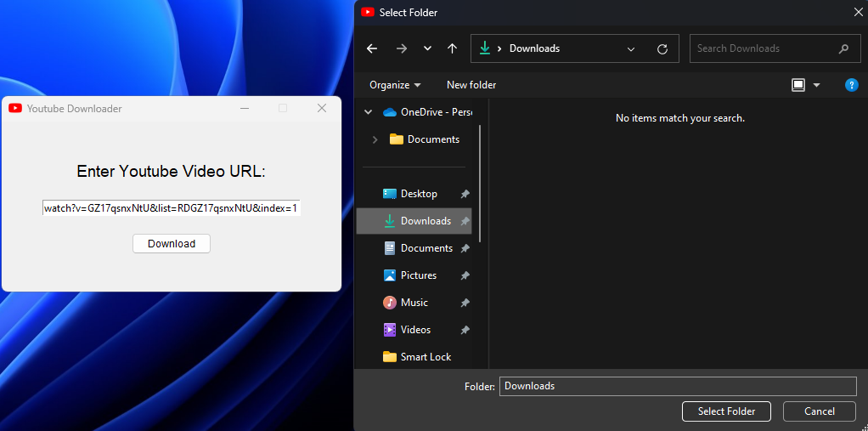Click Downloads breadcrumb in address bar
868x431 pixels.
click(534, 48)
